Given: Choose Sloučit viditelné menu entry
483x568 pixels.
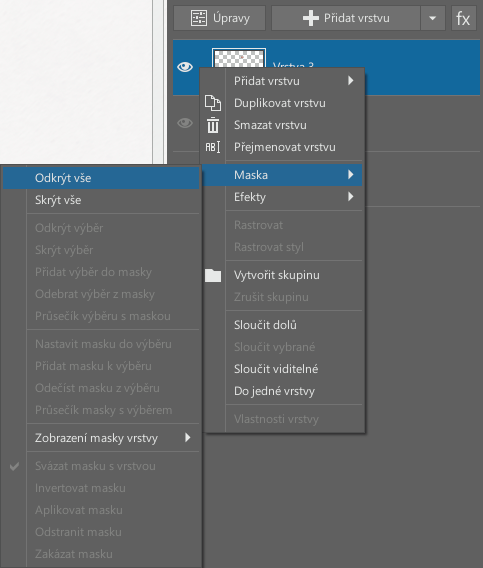Looking at the screenshot, I should coord(294,369).
